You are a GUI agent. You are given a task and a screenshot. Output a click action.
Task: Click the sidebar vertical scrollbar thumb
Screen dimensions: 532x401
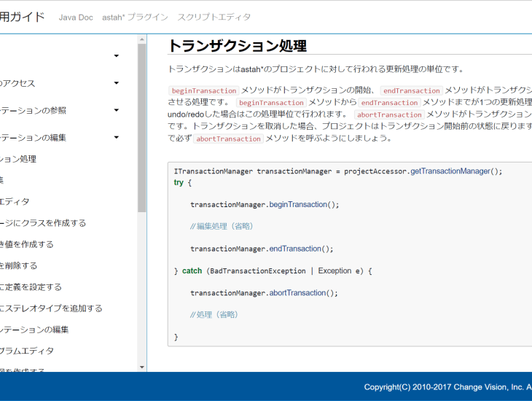pyautogui.click(x=142, y=128)
